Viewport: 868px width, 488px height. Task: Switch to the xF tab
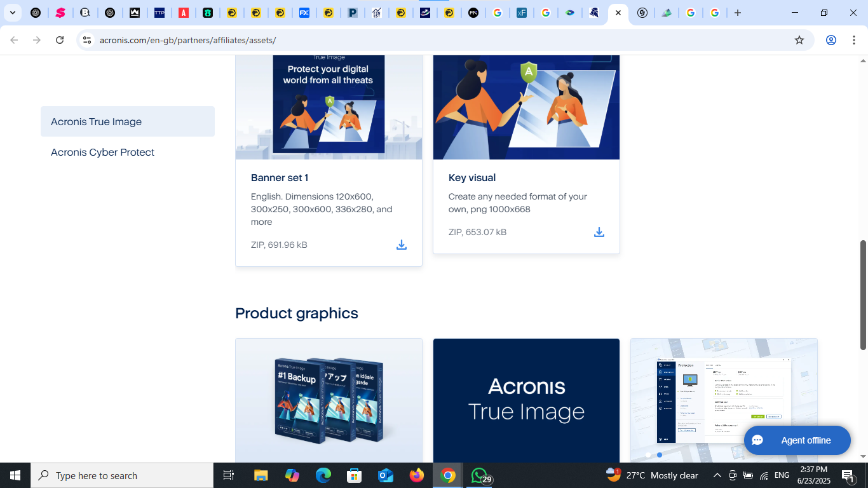click(522, 13)
